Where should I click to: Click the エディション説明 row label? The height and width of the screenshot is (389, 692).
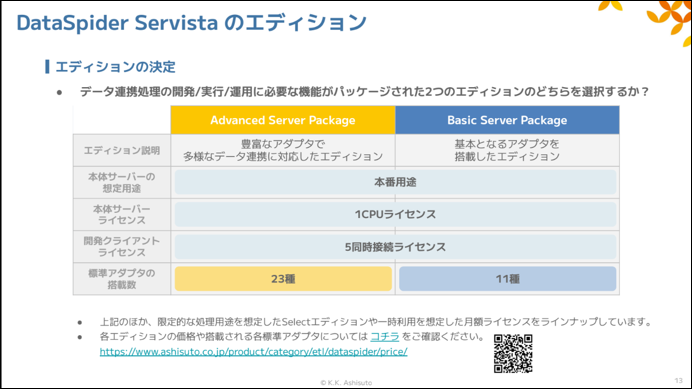pos(122,151)
